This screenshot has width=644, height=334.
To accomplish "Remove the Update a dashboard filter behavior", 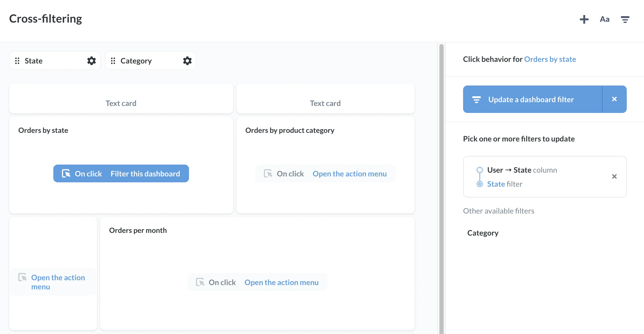I will coord(614,99).
